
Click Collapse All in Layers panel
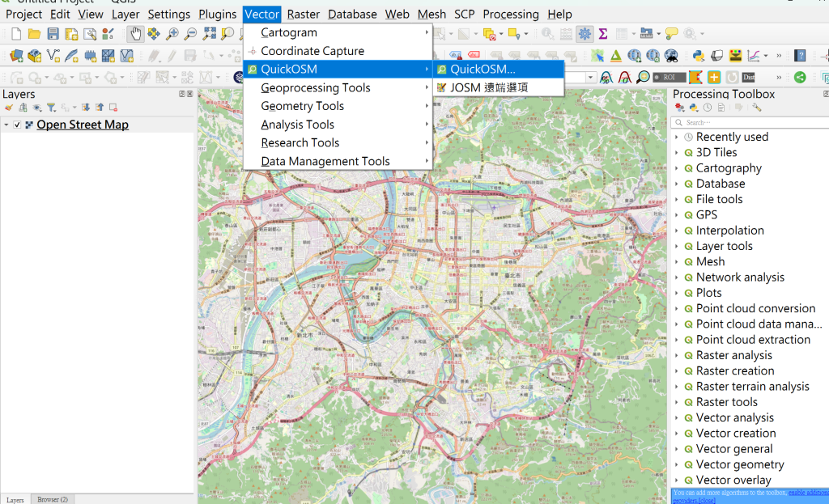[100, 108]
